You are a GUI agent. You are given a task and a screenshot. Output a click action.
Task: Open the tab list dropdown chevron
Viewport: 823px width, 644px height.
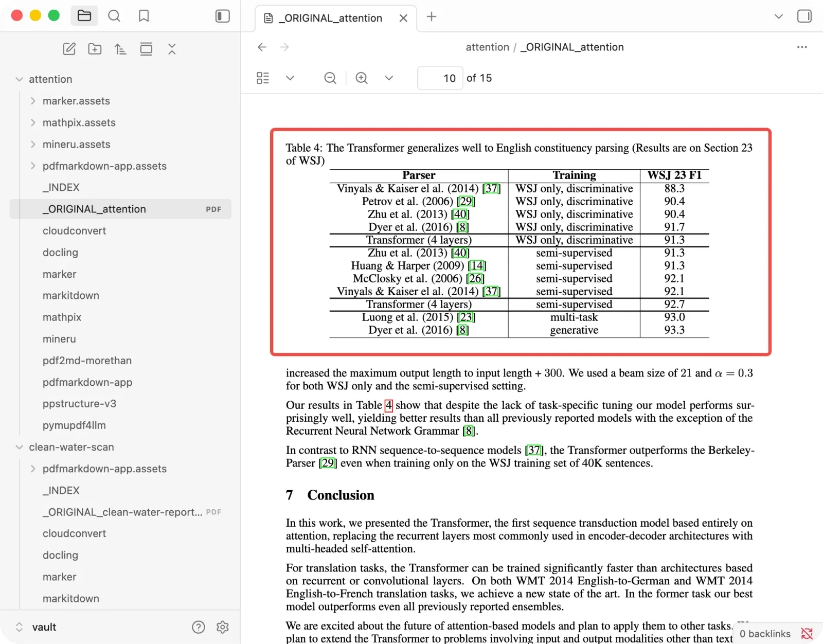778,16
